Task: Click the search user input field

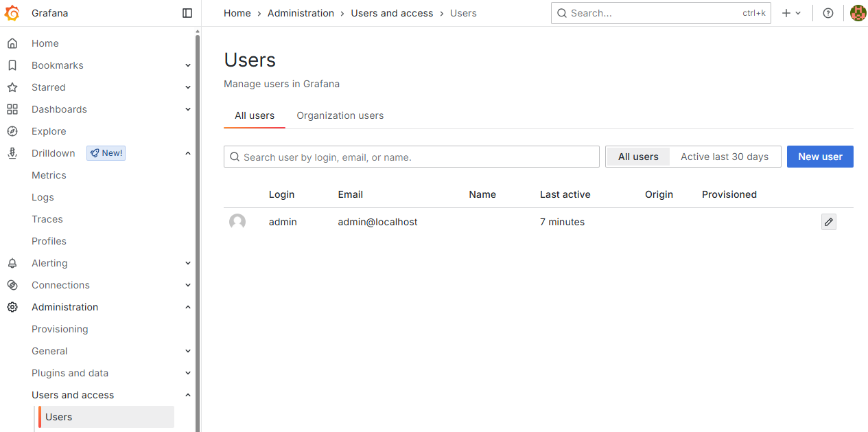Action: (412, 157)
